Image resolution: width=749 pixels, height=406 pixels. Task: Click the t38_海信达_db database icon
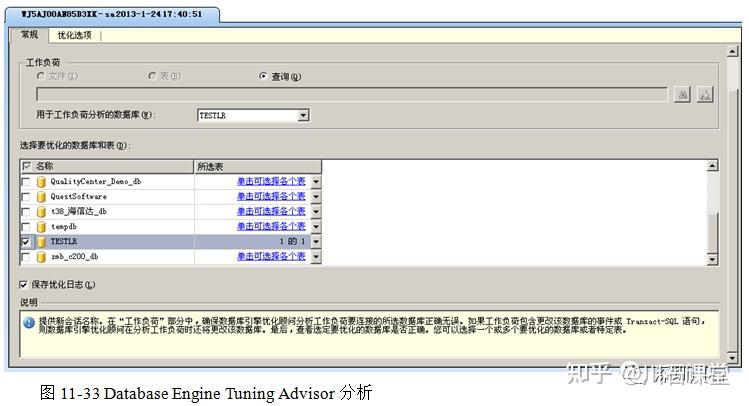(42, 212)
